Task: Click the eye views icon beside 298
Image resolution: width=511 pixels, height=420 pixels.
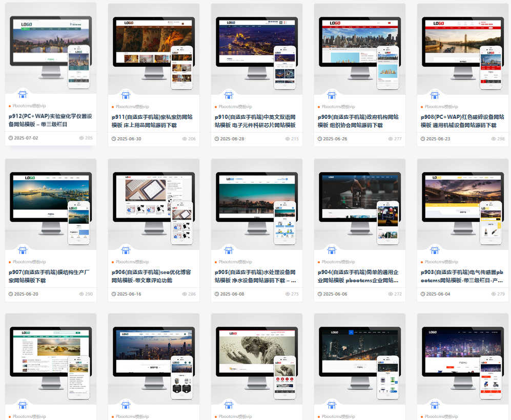Action: click(x=494, y=139)
